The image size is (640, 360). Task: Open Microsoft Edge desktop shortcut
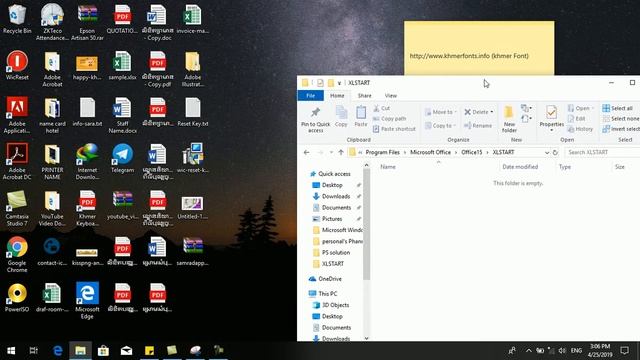click(x=87, y=300)
